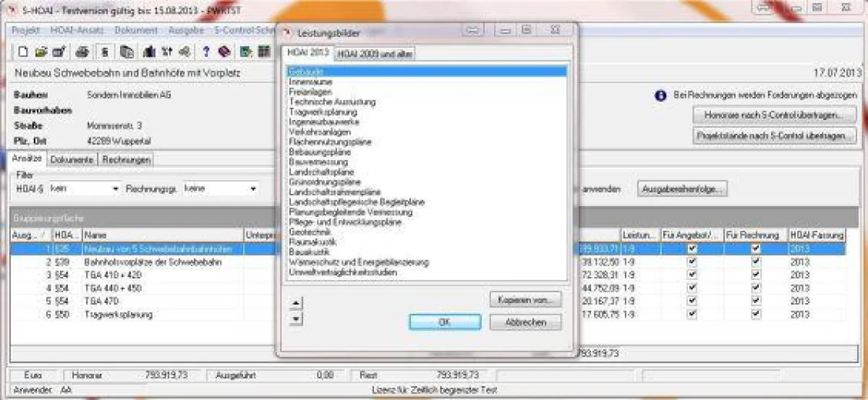Toggle 'Für Rechnung' checkbox for Bahnhofsvorplätze row
Screen dimensions: 868x400
pos(756,263)
